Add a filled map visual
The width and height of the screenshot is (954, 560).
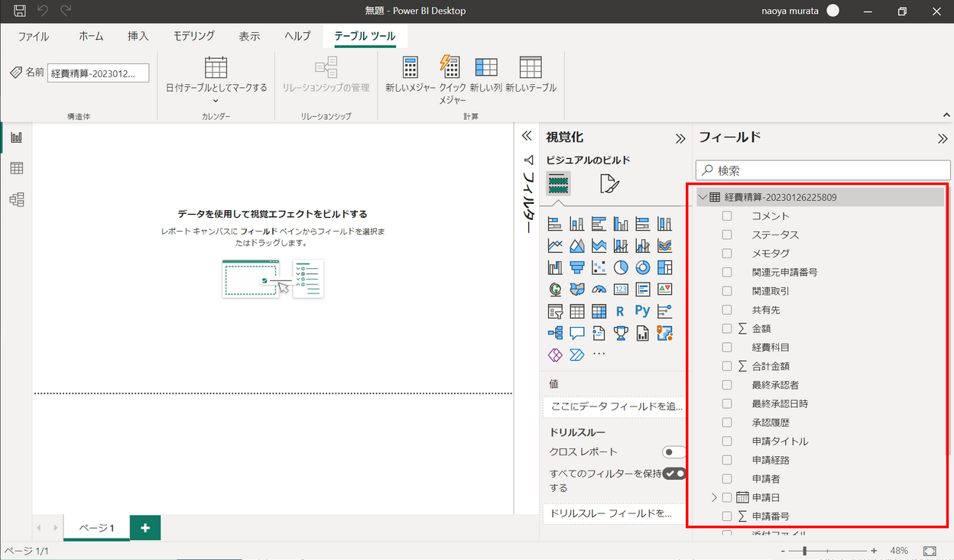coord(577,290)
